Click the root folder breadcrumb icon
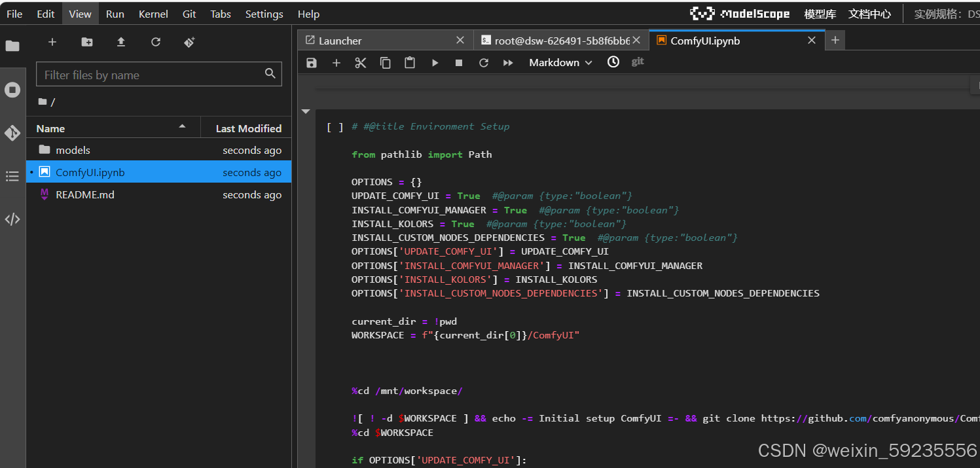This screenshot has width=980, height=468. tap(43, 101)
